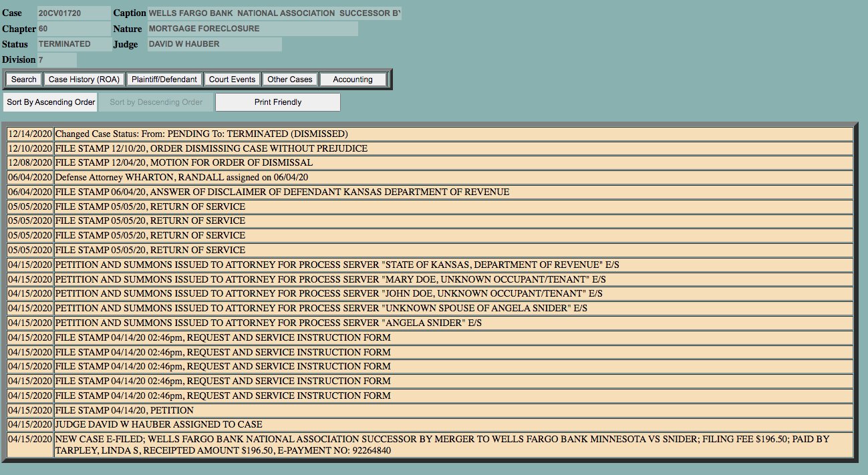The height and width of the screenshot is (475, 868).
Task: Click the New Case E-Filed entry
Action: (x=454, y=445)
